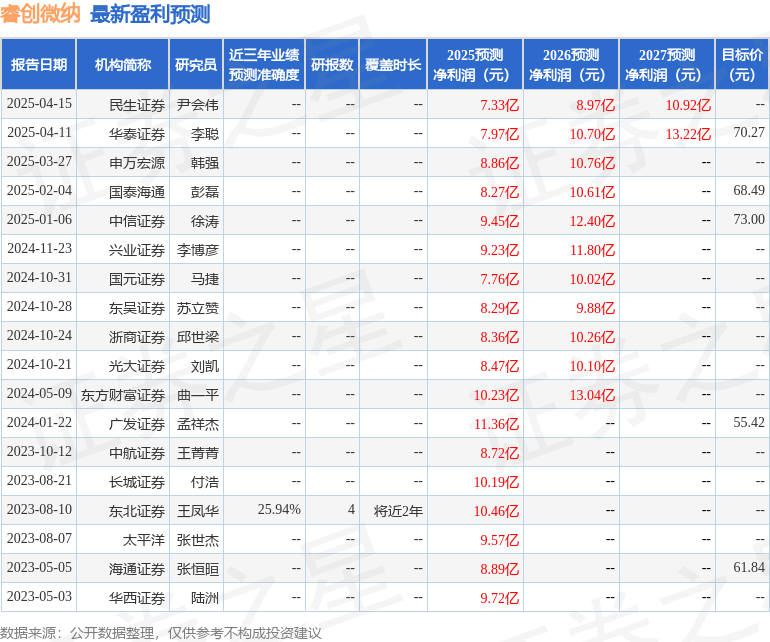Click 13.22亿 forecast value
770x642 pixels.
point(688,134)
